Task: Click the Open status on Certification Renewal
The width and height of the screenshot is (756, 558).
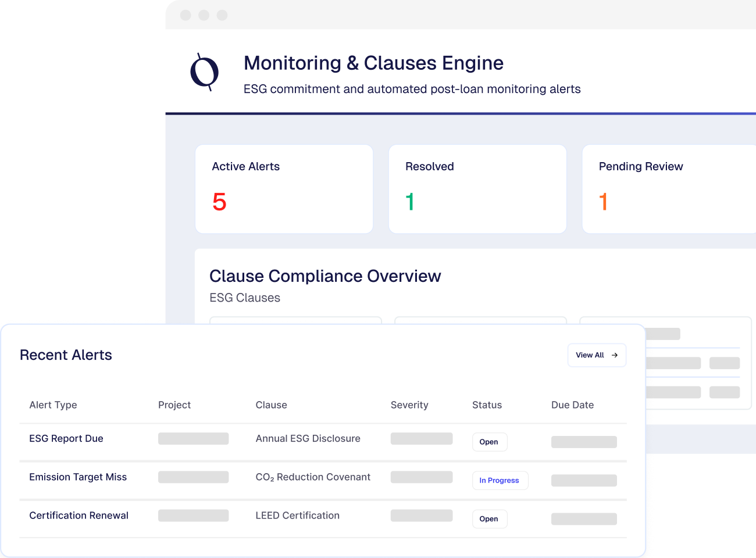Action: click(489, 519)
